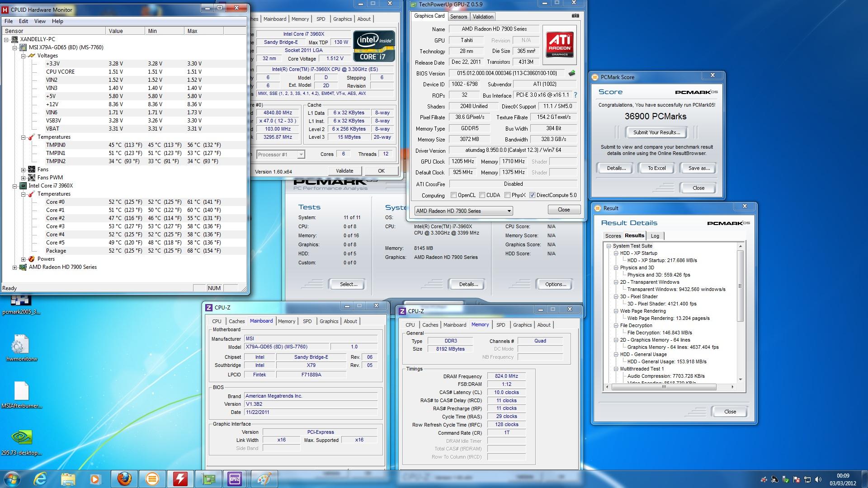The height and width of the screenshot is (488, 868).
Task: Open Firefox from the taskbar
Action: tap(124, 479)
